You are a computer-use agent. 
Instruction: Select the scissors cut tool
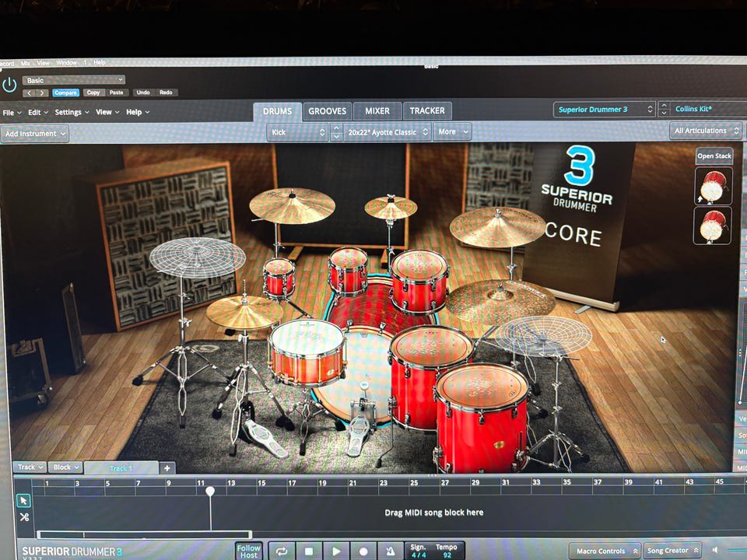point(23,517)
